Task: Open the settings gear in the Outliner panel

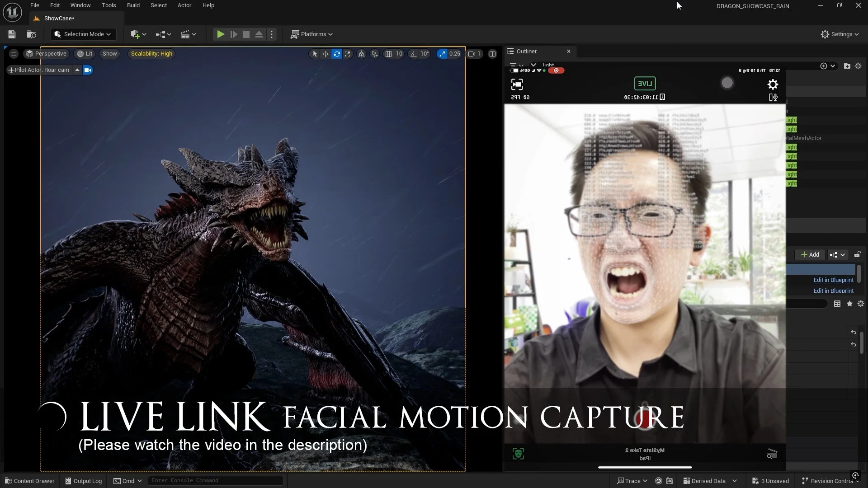Action: [858, 66]
